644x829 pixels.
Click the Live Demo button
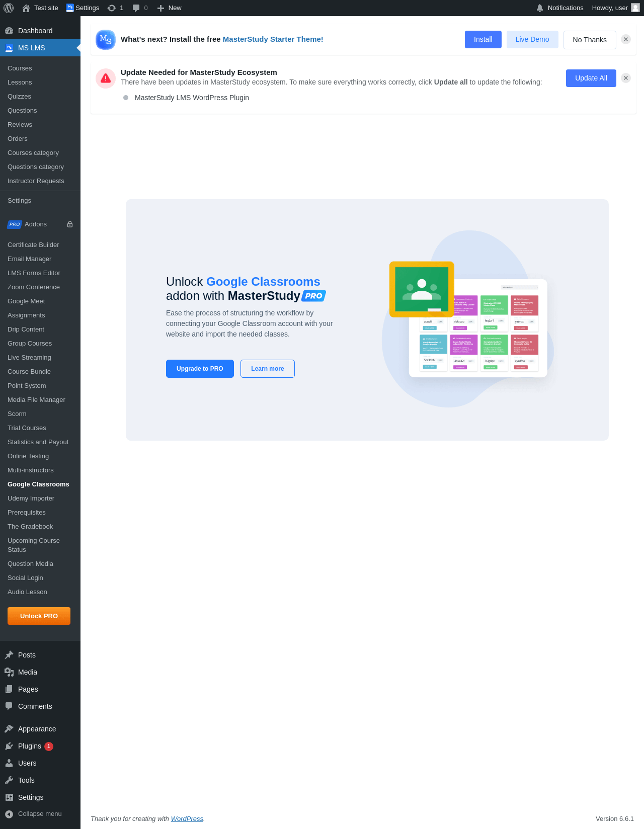[532, 39]
